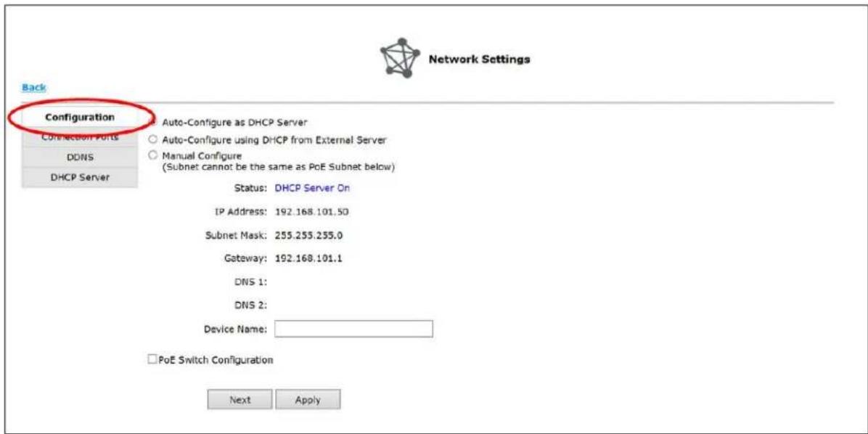Click the Auto-Configure as DHCP Server label
Viewport: 868px width, 434px height.
coord(234,123)
